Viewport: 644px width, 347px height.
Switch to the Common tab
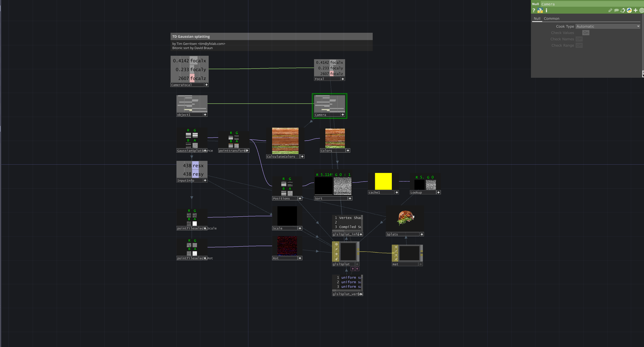tap(551, 19)
